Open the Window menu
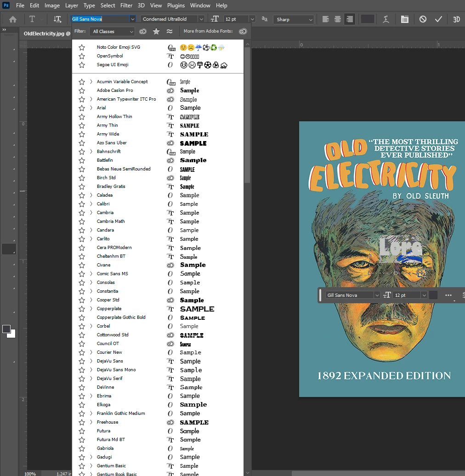Image resolution: width=465 pixels, height=476 pixels. click(200, 6)
